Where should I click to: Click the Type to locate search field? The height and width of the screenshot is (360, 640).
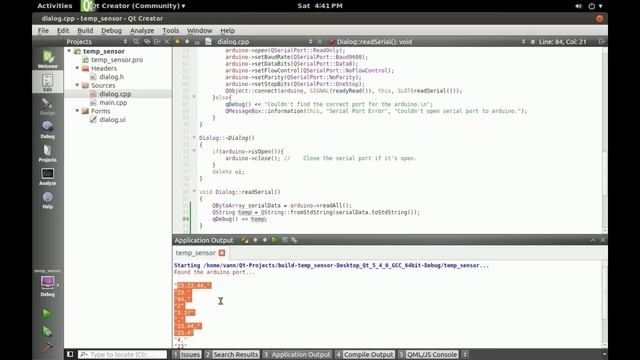pyautogui.click(x=122, y=354)
